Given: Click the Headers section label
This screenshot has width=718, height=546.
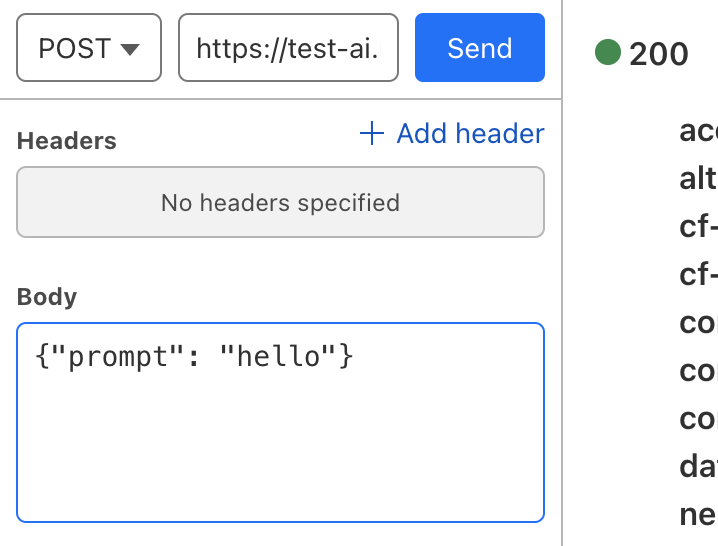Looking at the screenshot, I should pyautogui.click(x=67, y=141).
